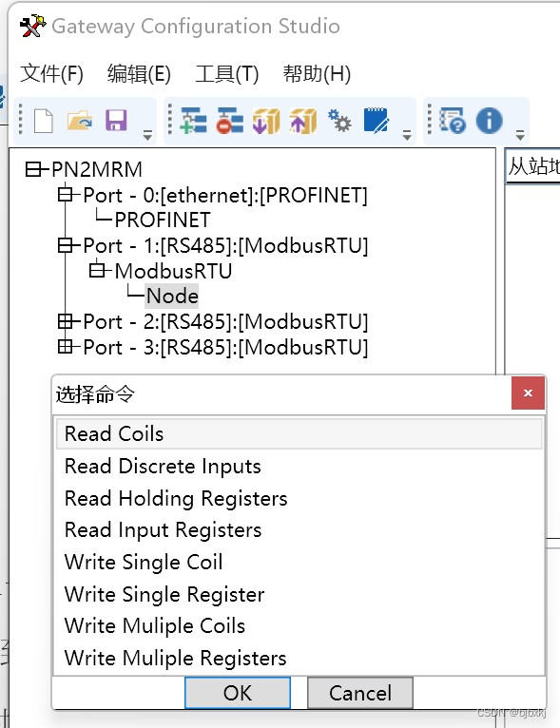Click the help document icon
This screenshot has width=560, height=728.
click(453, 121)
